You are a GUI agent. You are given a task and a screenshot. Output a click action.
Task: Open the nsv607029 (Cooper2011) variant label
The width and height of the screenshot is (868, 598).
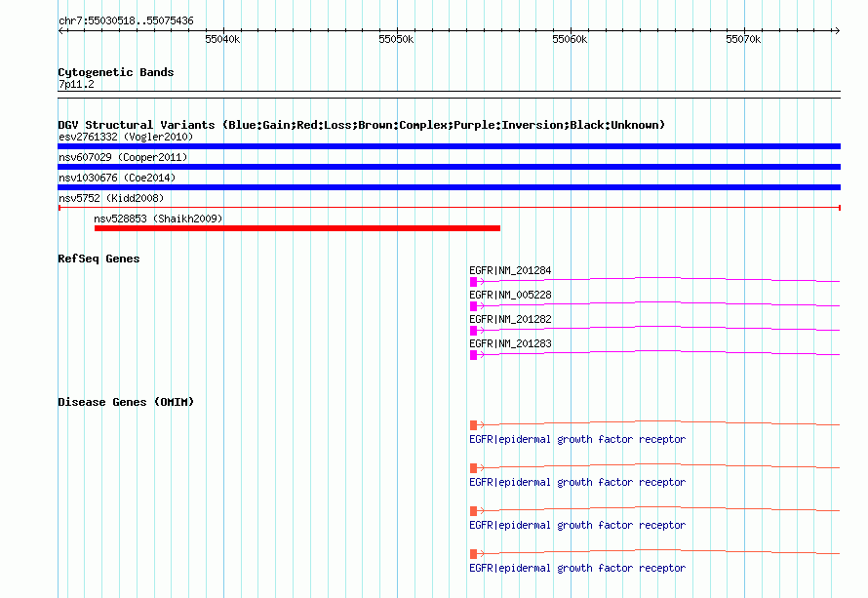(x=123, y=157)
